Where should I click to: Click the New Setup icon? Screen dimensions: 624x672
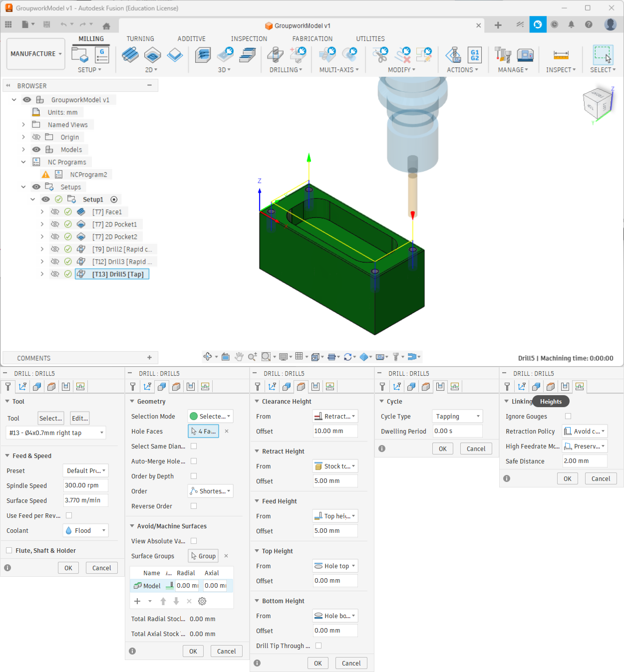(80, 54)
